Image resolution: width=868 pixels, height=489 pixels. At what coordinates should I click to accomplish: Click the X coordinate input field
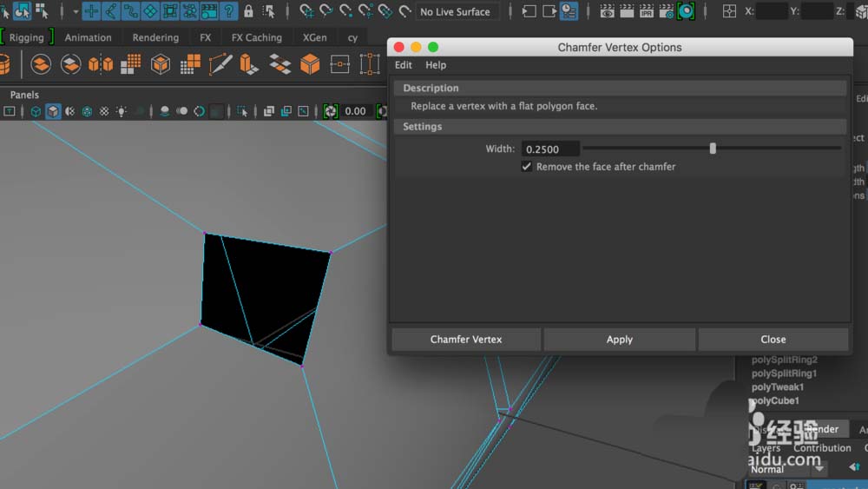(771, 11)
